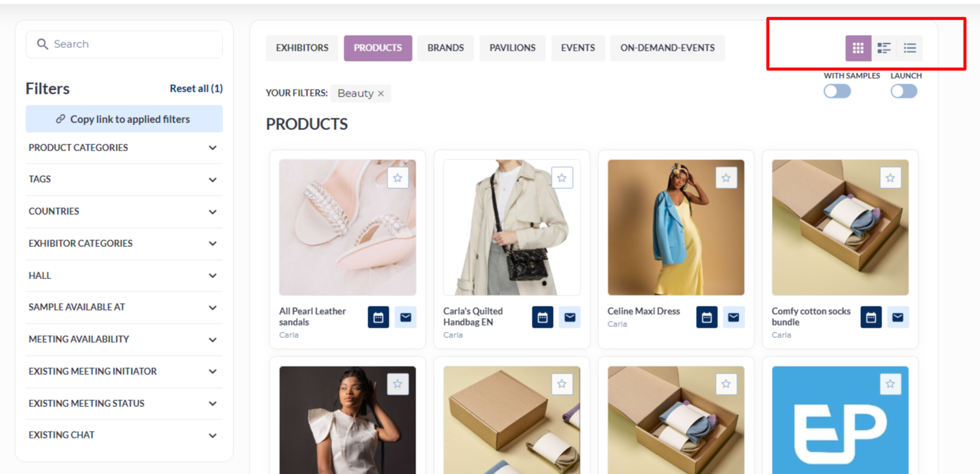This screenshot has width=980, height=474.
Task: Reset all filters link
Action: click(196, 88)
